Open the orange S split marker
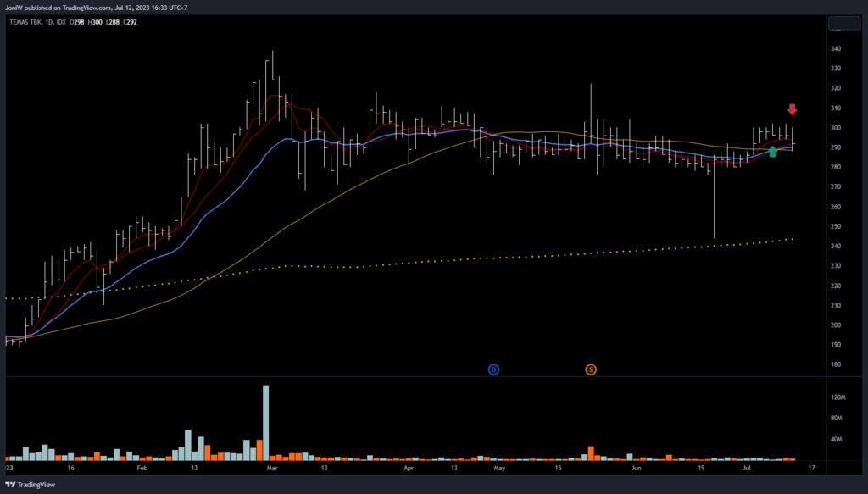Viewport: 868px width, 494px height. (x=590, y=369)
